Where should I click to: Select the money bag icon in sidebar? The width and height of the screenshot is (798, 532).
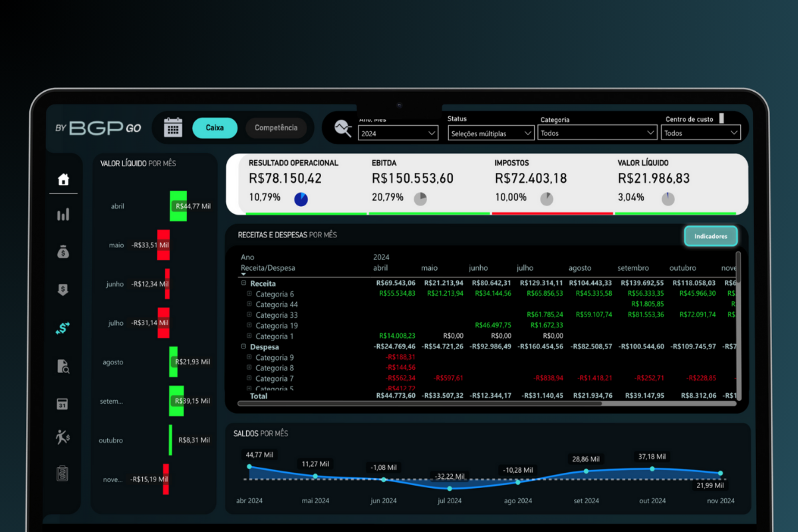63,252
